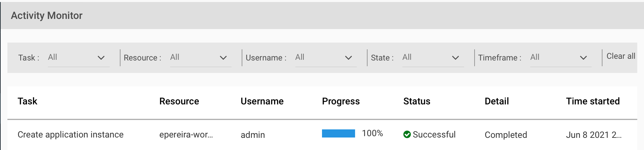
Task: Click the Clear all button
Action: point(621,56)
